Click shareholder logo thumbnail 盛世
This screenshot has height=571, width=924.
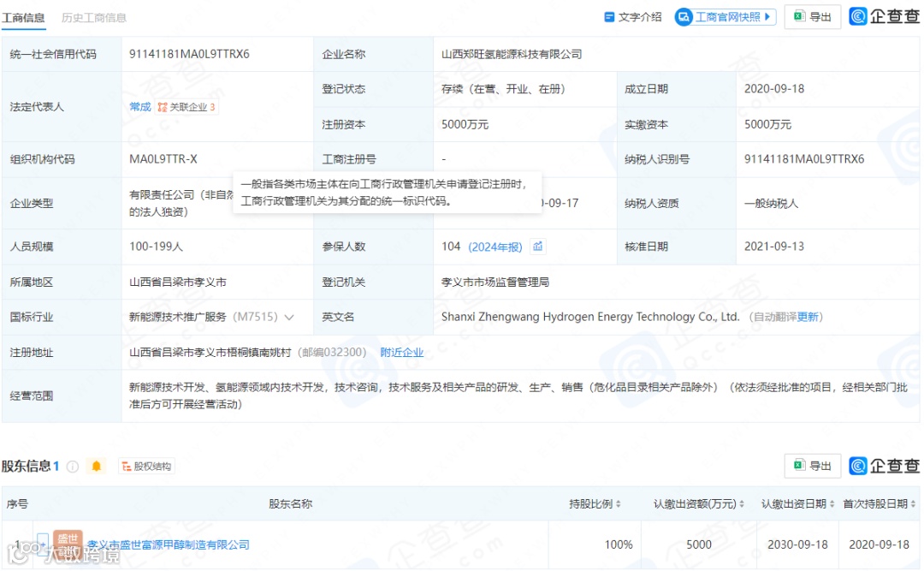point(68,544)
